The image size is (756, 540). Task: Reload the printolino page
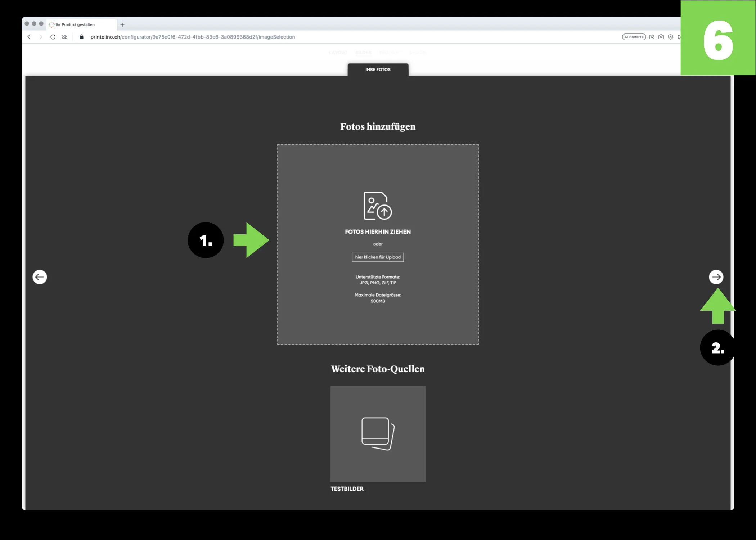tap(53, 37)
